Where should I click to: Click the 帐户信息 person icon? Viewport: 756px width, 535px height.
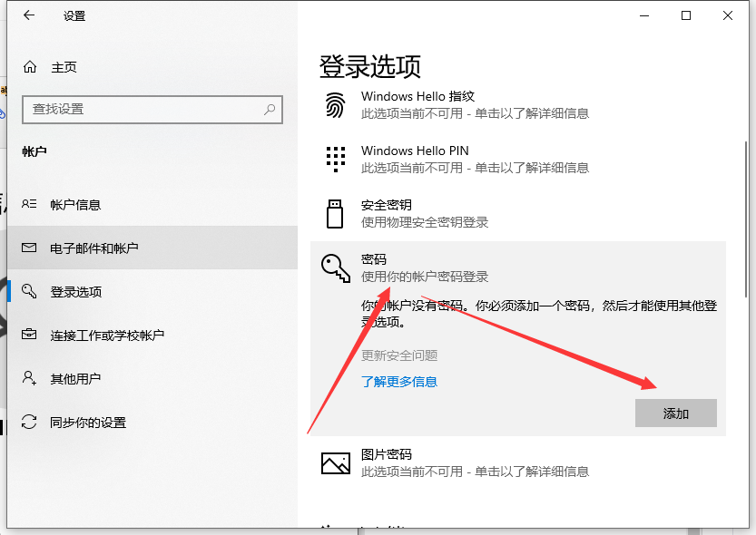click(x=28, y=204)
